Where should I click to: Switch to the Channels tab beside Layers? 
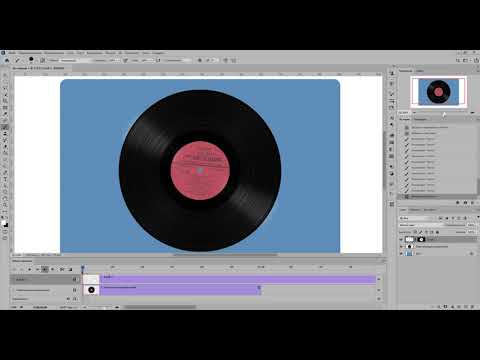pos(415,210)
